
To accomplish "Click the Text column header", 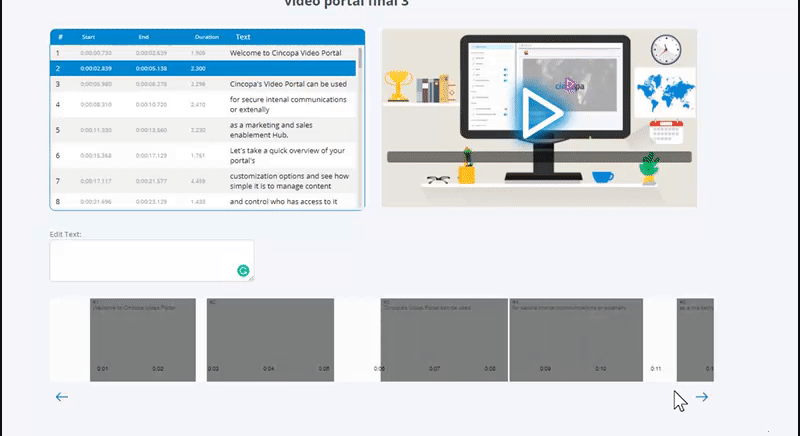I will 243,37.
